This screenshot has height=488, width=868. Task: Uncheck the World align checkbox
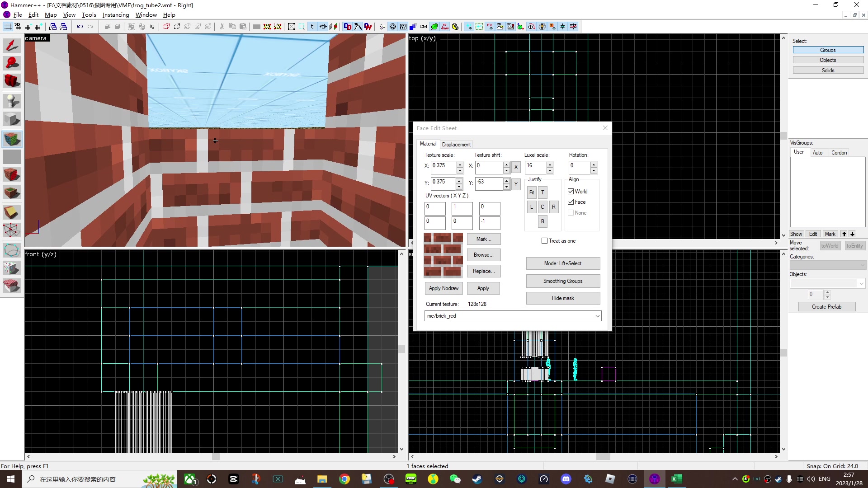click(571, 192)
